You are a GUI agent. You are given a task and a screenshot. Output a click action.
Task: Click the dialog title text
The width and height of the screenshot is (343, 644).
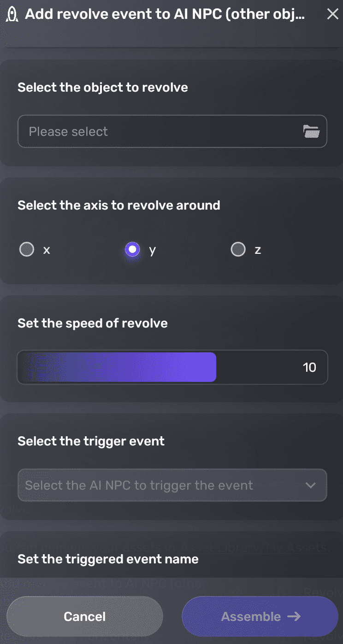(x=165, y=14)
